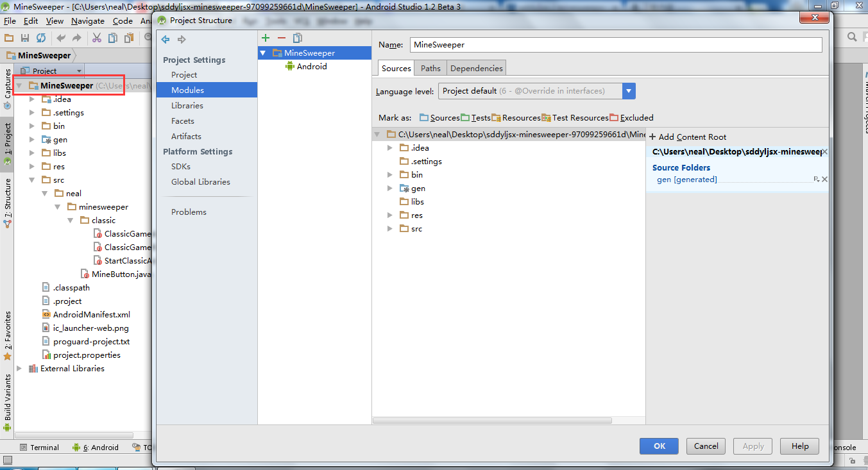This screenshot has width=868, height=470.
Task: Open the Navigate menu
Action: pyautogui.click(x=87, y=21)
